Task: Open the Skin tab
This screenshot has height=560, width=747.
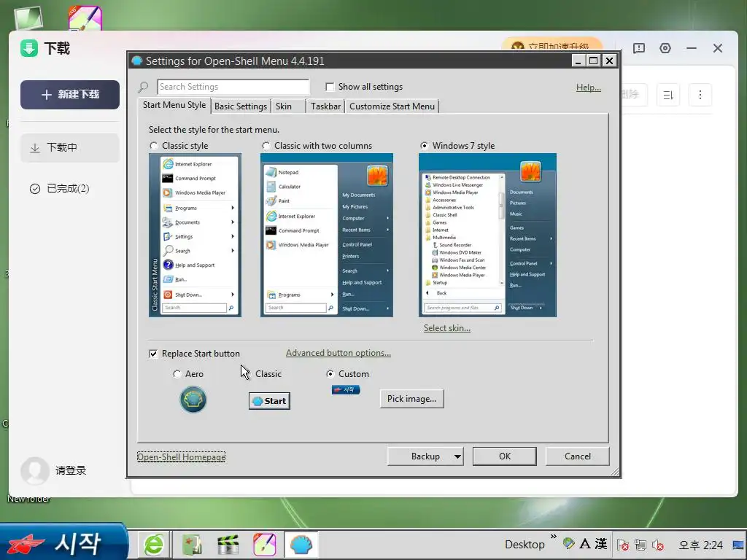Action: coord(284,106)
